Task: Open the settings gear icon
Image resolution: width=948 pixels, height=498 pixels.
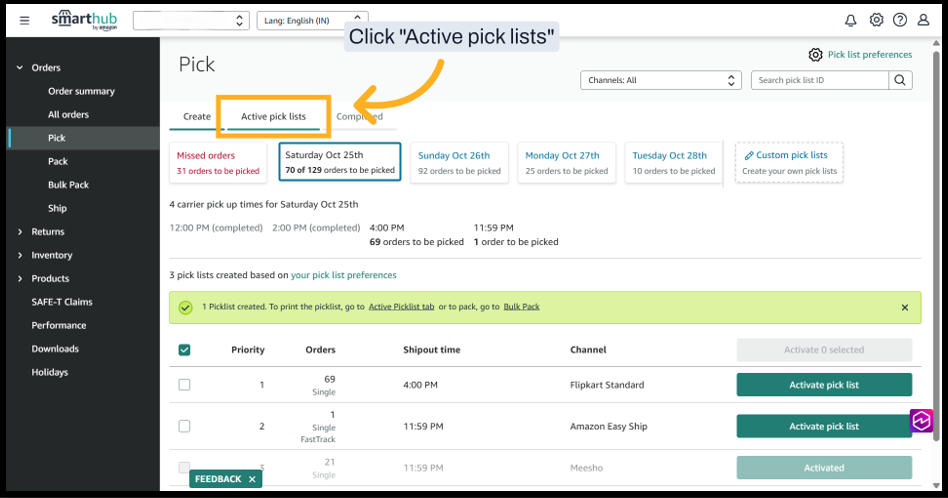Action: (x=876, y=20)
